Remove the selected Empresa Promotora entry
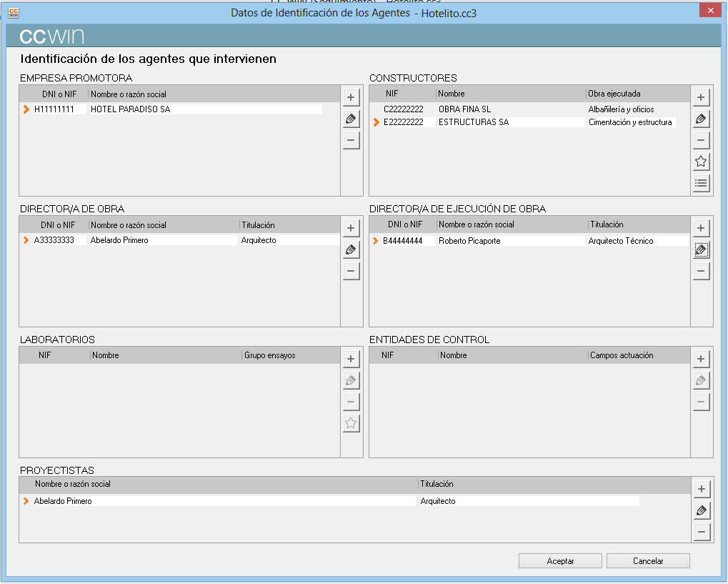Viewport: 728px width, 584px height. click(x=351, y=140)
